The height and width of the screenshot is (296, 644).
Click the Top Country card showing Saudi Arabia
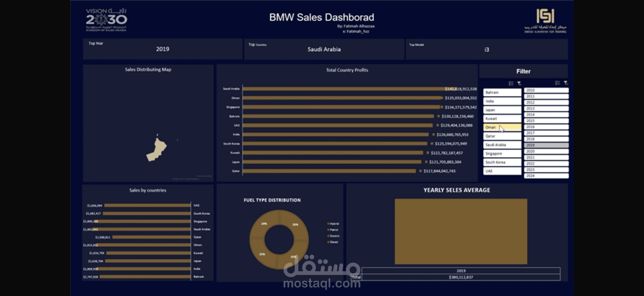(x=324, y=49)
